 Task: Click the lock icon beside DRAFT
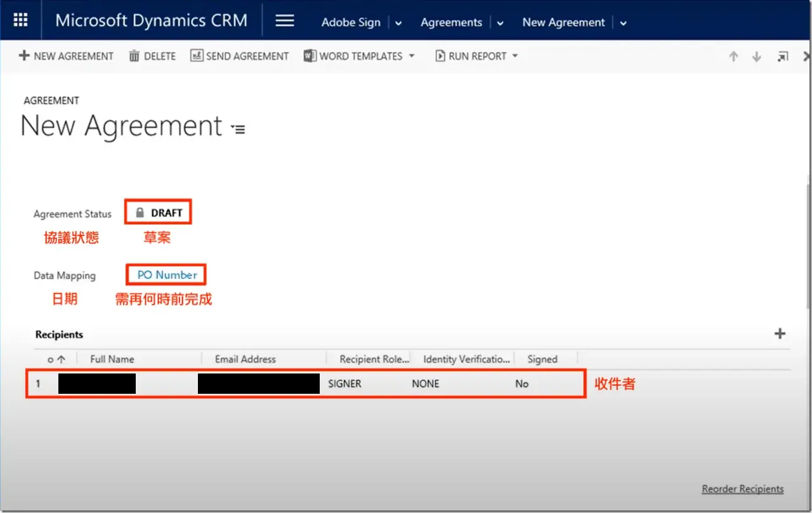[x=140, y=213]
